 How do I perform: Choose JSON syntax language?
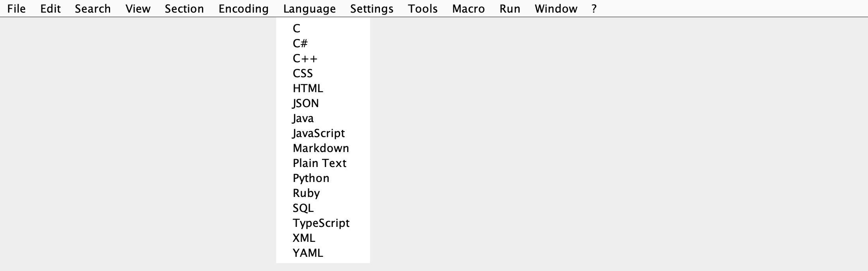pos(323,103)
